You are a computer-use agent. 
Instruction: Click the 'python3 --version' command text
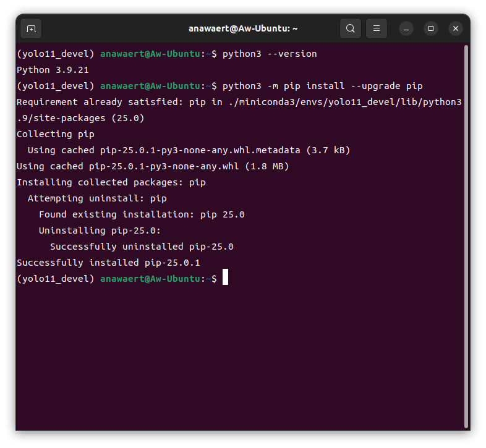coord(270,54)
